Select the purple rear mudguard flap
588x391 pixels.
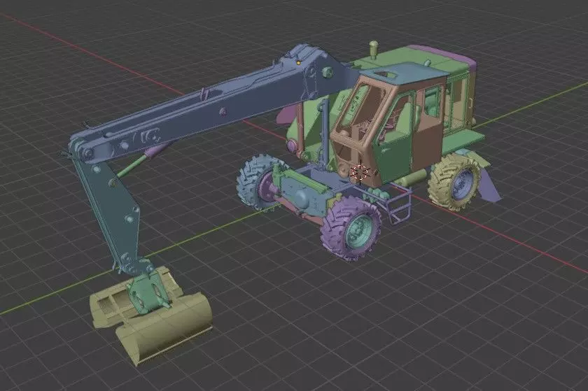click(x=489, y=184)
